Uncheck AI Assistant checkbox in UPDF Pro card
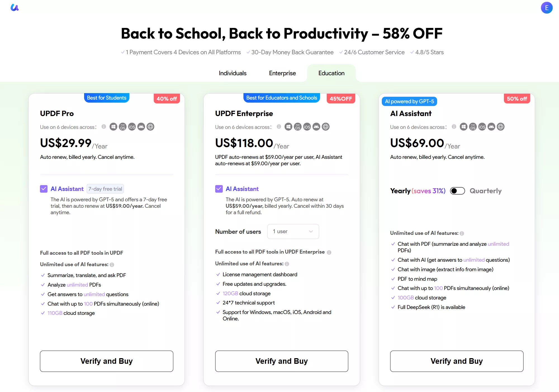The image size is (559, 392). (44, 189)
